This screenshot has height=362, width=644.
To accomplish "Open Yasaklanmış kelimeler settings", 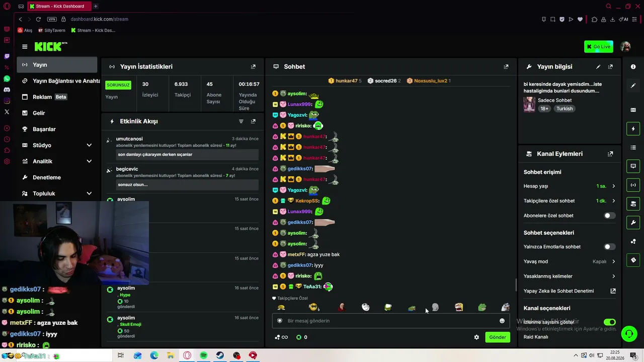I will pyautogui.click(x=570, y=276).
